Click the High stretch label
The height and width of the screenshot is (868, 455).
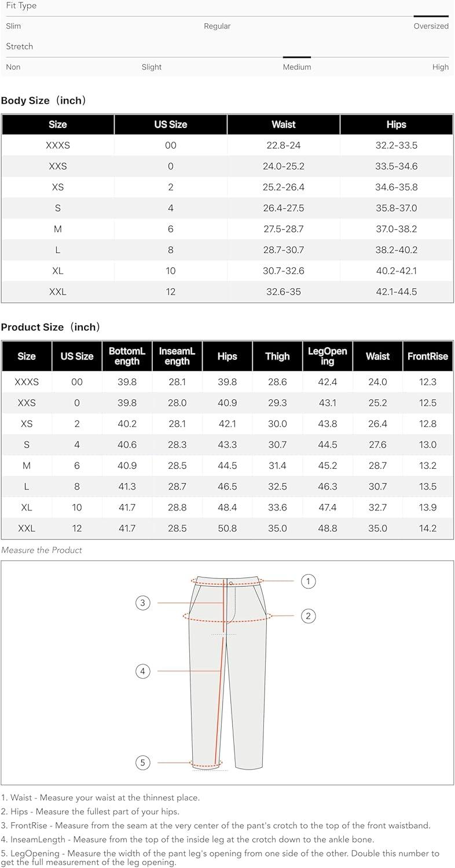(441, 67)
